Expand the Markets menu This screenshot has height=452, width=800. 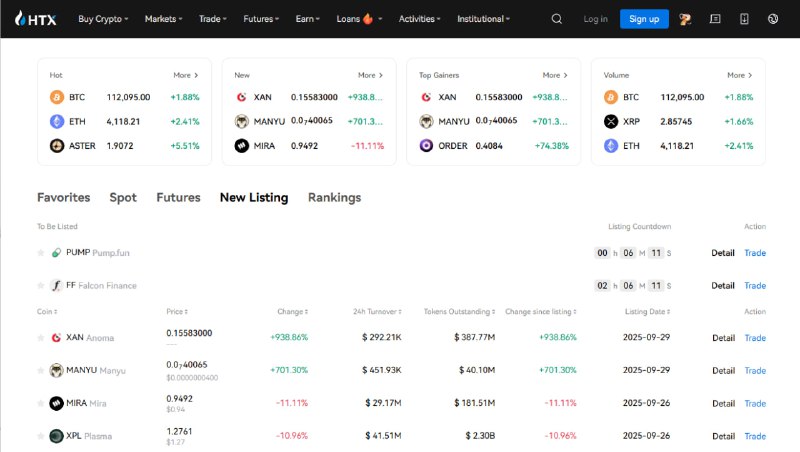coord(163,19)
